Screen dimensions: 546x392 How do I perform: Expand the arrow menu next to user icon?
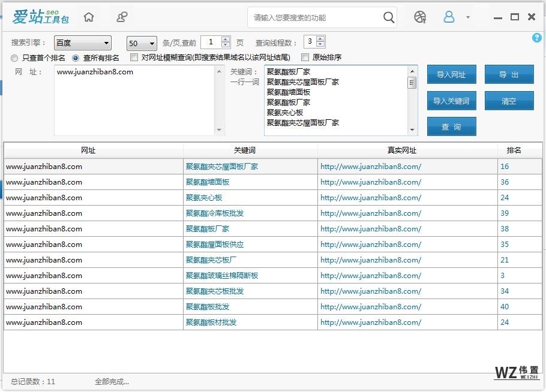[468, 17]
